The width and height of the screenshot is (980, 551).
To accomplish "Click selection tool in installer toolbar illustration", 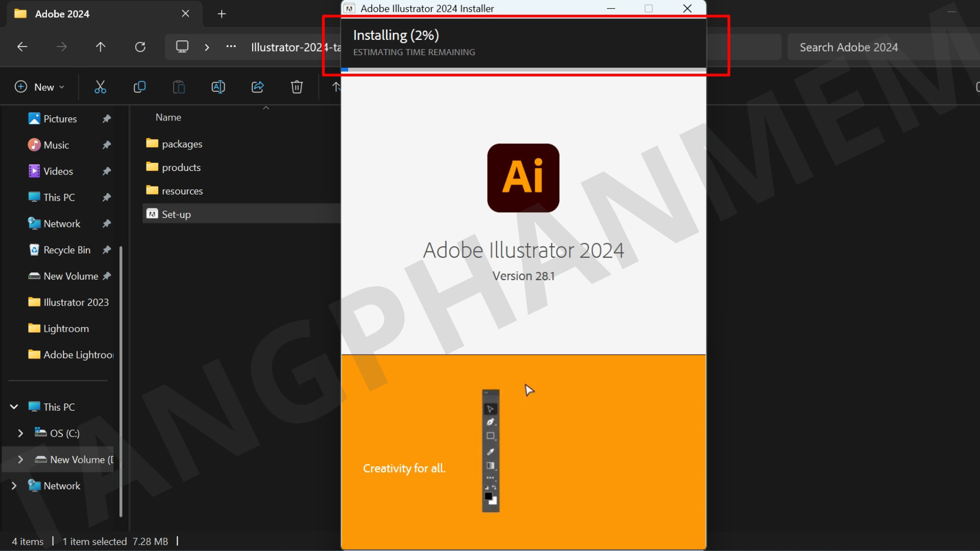I will (x=491, y=409).
